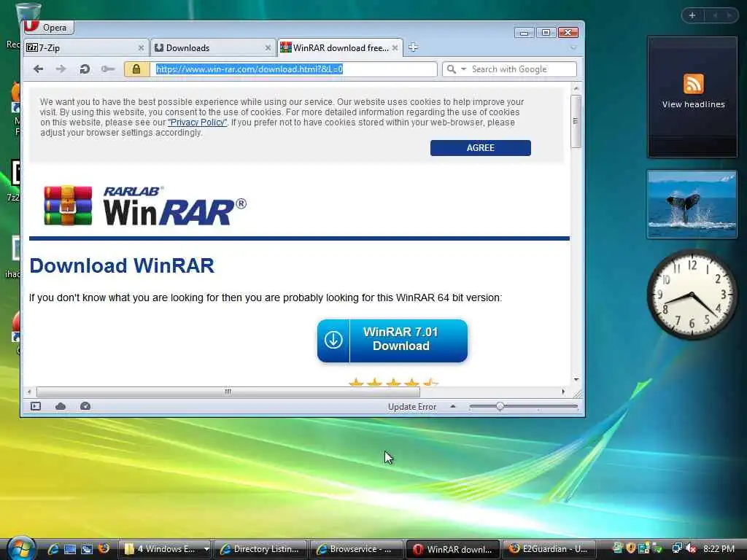
Task: Click the Opera Link cloud icon
Action: pyautogui.click(x=61, y=406)
